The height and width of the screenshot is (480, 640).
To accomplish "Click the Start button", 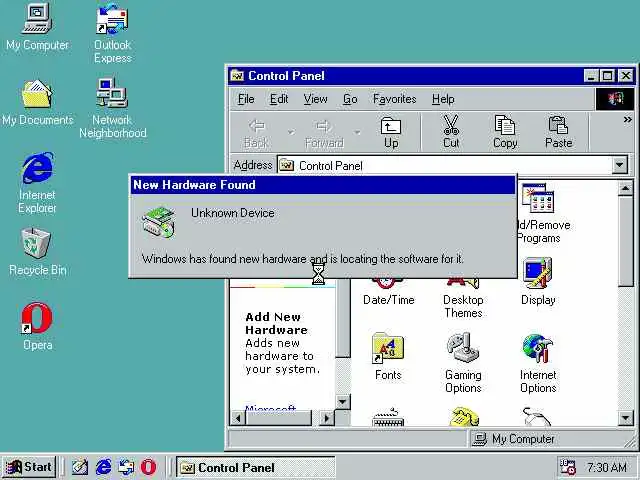I will coord(29,467).
